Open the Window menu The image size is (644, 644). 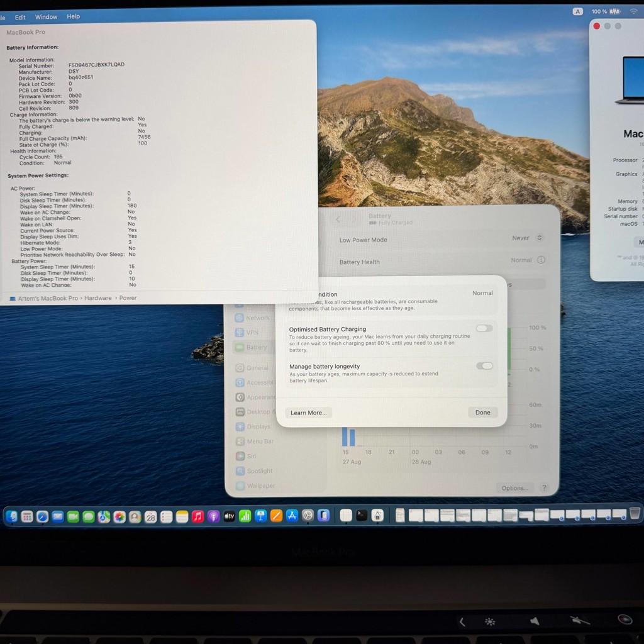[46, 17]
